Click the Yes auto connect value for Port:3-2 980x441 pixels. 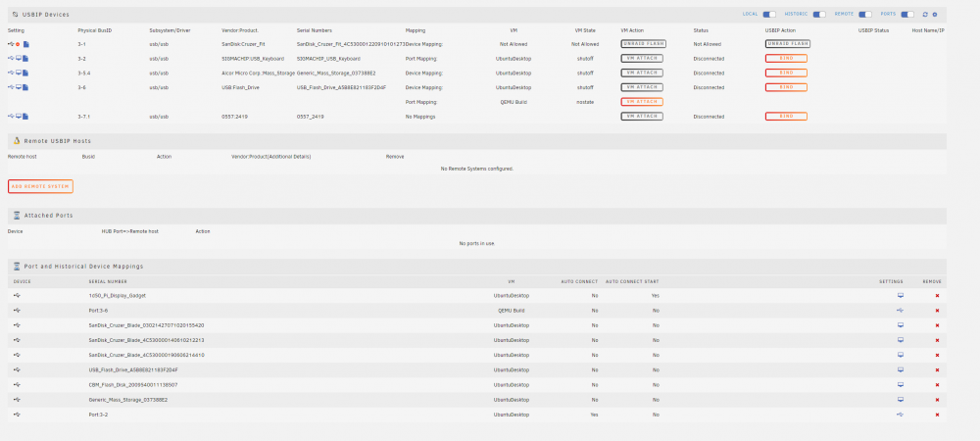[594, 415]
